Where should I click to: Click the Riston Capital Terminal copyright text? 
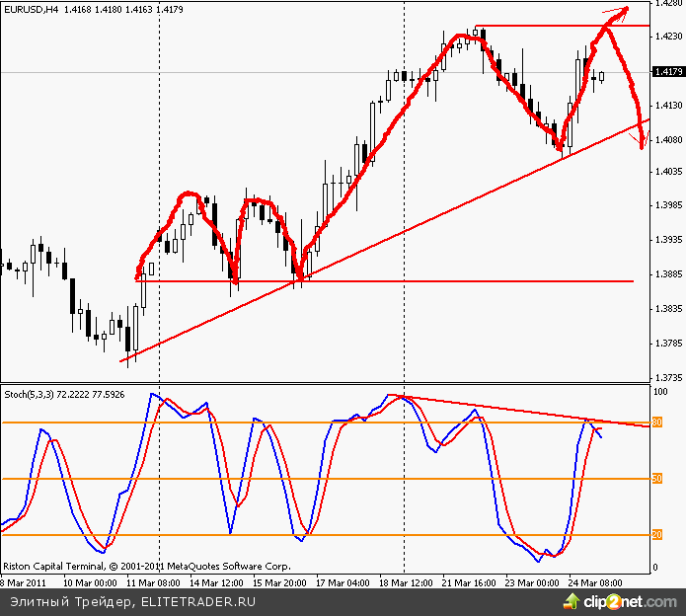(146, 567)
